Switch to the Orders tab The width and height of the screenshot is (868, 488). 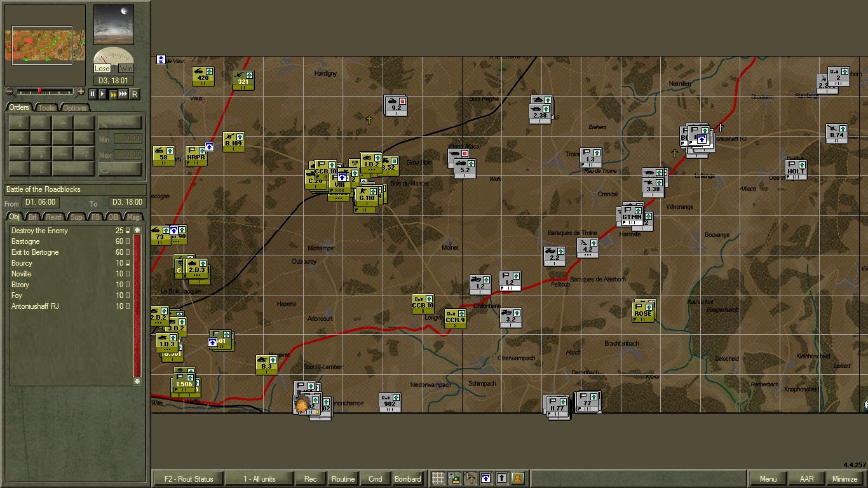(19, 107)
